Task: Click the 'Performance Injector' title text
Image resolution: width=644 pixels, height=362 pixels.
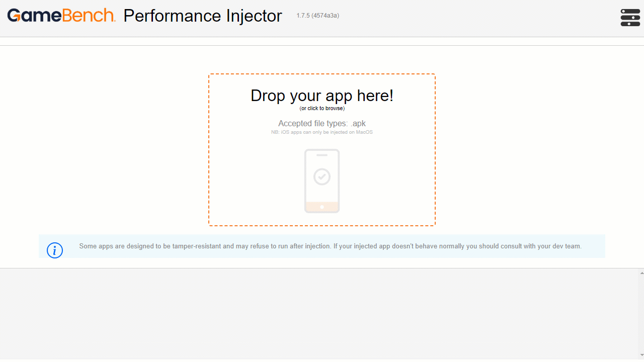Action: point(203,16)
